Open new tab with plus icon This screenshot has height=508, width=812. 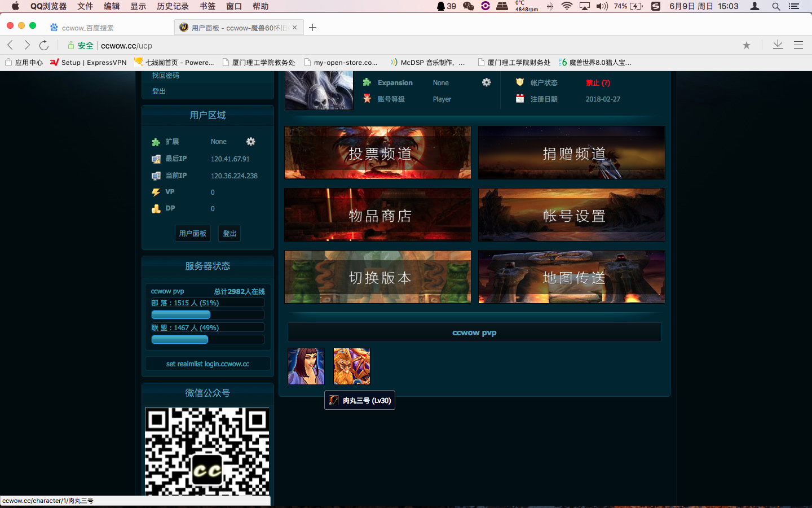click(x=313, y=27)
